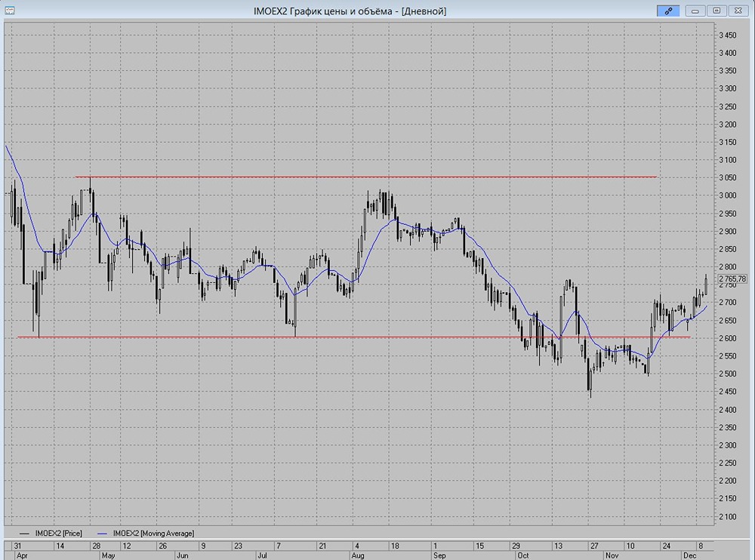Select the Oct month label on time axis
The width and height of the screenshot is (755, 560).
click(522, 555)
